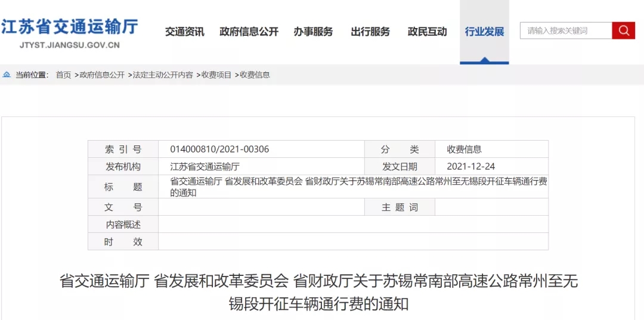The height and width of the screenshot is (320, 644).
Task: Click the 2021-12-24 date cell
Action: 470,167
